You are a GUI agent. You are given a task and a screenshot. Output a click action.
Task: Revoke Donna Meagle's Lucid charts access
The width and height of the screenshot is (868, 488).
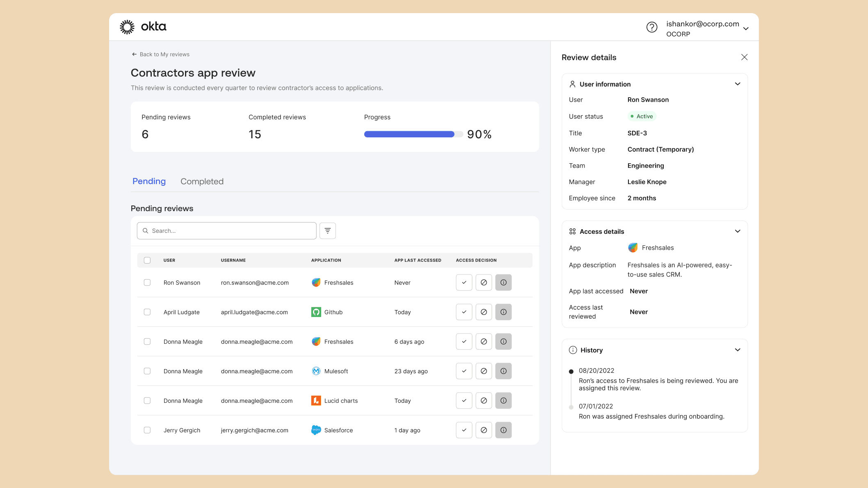(484, 401)
